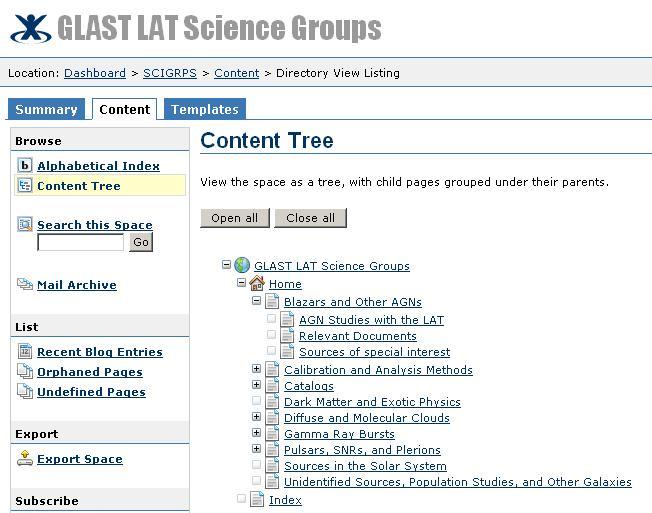Image resolution: width=652 pixels, height=513 pixels.
Task: Open Dark Matter and Exotic Physics page
Action: [372, 402]
